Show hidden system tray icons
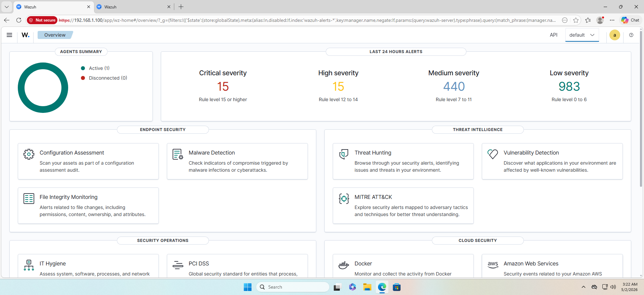 point(584,287)
